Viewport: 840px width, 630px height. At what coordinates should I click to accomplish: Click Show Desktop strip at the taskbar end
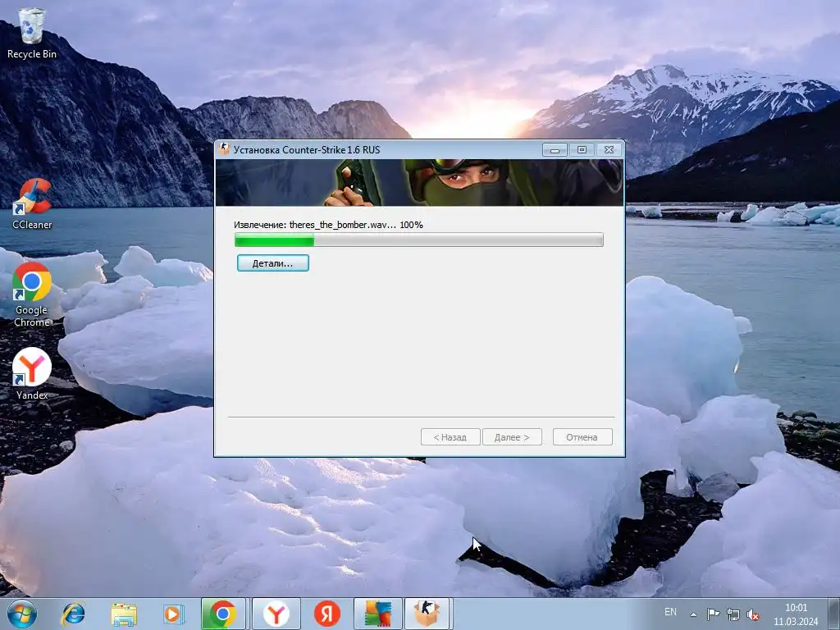(834, 614)
